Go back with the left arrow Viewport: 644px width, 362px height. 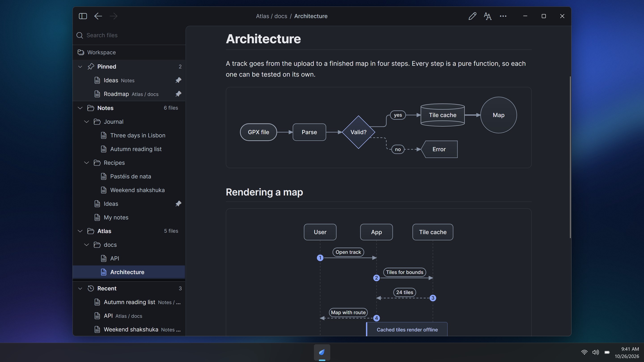[98, 16]
